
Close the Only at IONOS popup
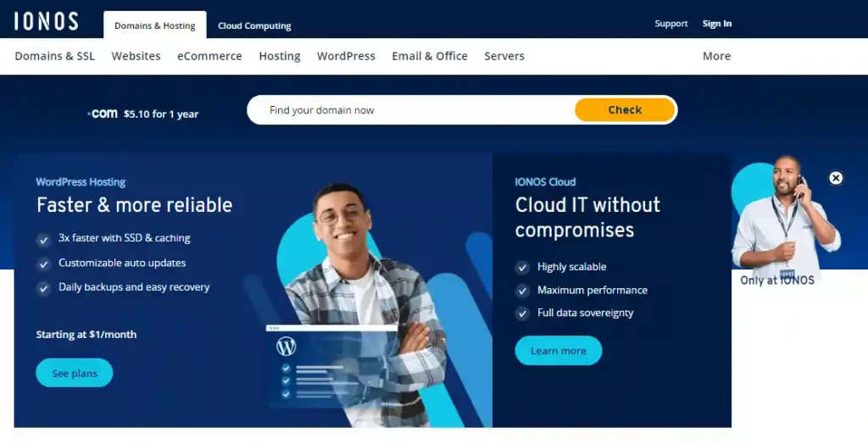(x=836, y=178)
